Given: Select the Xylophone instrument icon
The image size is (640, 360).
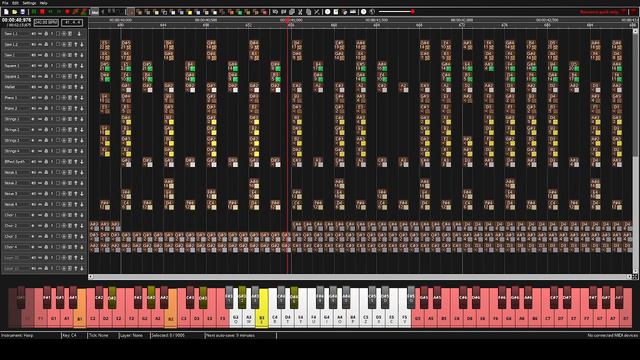Looking at the screenshot, I should click(207, 12).
